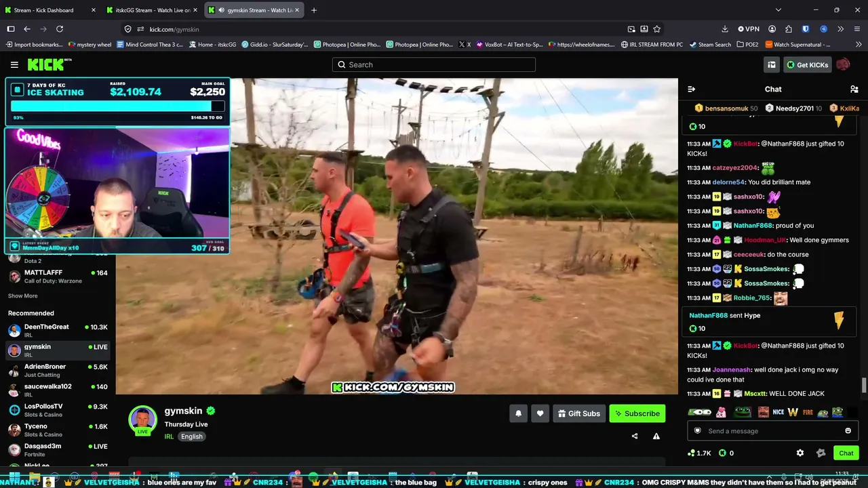Open Tyceno recommended channel
Image resolution: width=868 pixels, height=488 pixels.
point(58,430)
